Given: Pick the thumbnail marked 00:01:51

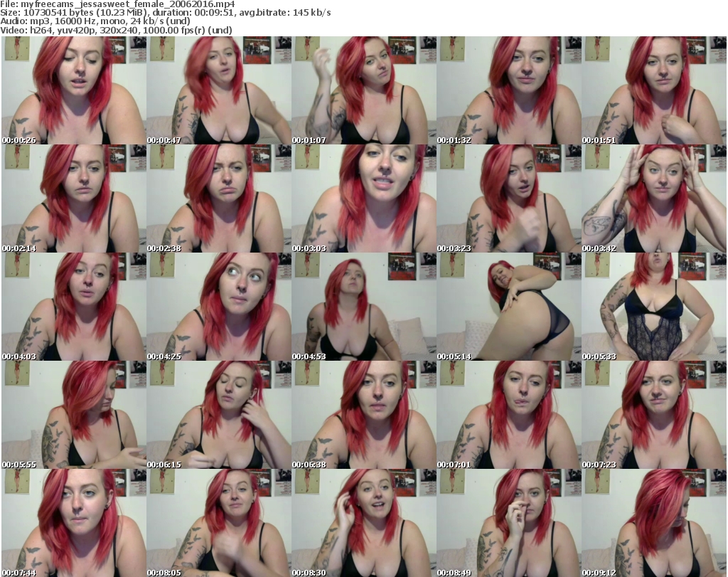Looking at the screenshot, I should (x=654, y=90).
